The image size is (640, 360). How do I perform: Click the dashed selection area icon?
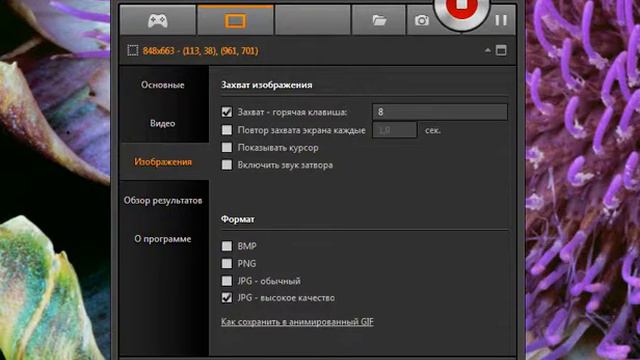point(133,51)
